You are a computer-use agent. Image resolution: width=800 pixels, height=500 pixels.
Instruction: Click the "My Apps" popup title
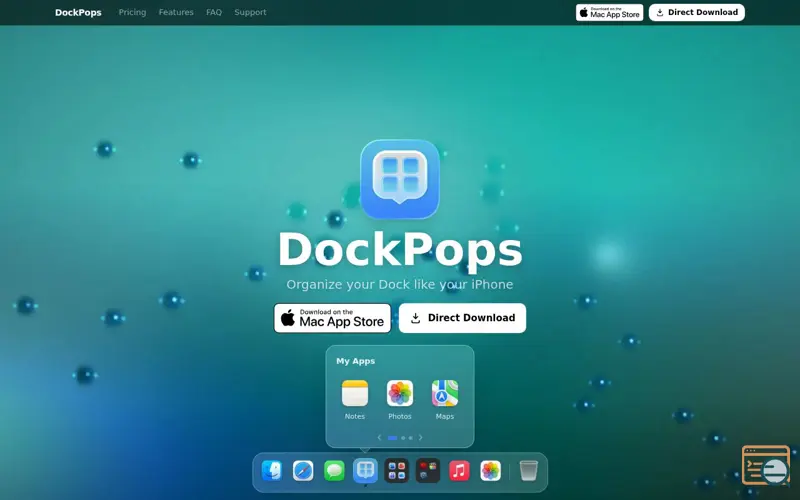click(356, 361)
